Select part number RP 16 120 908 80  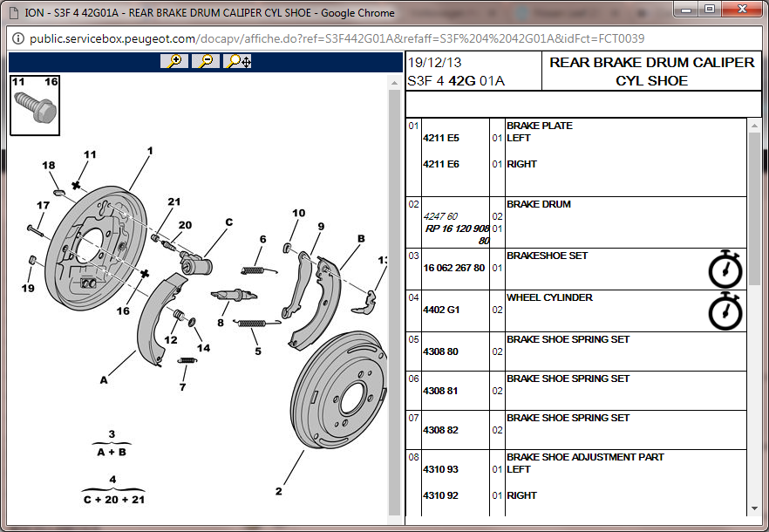[457, 235]
